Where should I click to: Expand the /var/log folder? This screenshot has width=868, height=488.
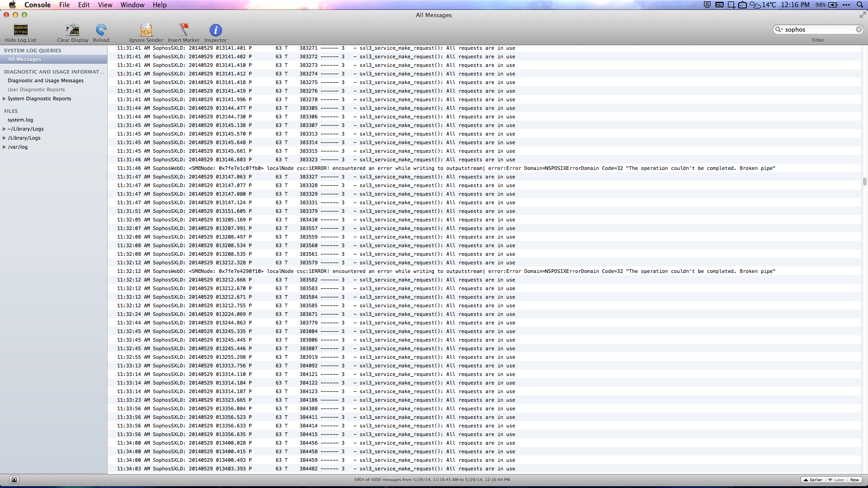click(5, 147)
